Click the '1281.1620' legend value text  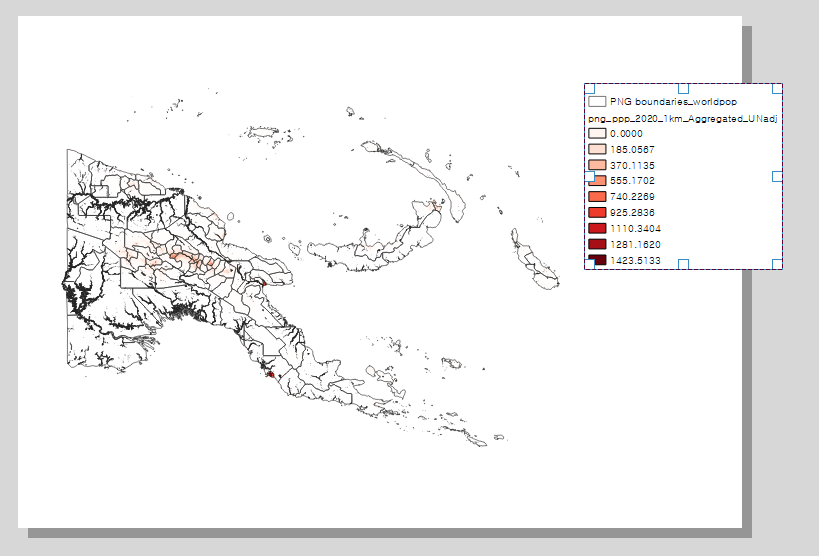(635, 245)
